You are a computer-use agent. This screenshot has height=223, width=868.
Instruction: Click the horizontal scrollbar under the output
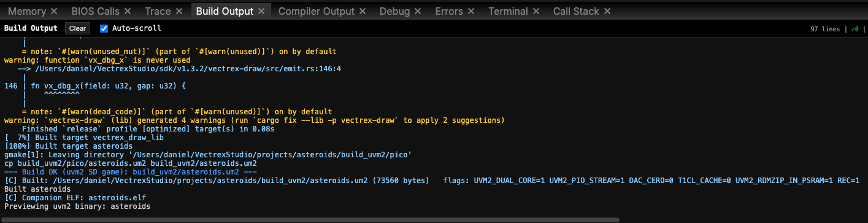[x=310, y=219]
